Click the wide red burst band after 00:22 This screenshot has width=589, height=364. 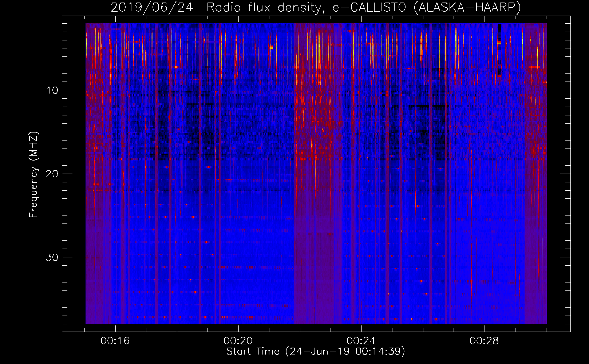tap(317, 146)
